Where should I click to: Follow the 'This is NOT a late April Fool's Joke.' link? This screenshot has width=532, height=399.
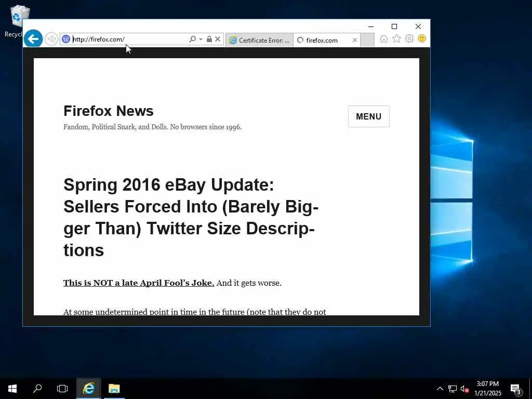tap(139, 283)
